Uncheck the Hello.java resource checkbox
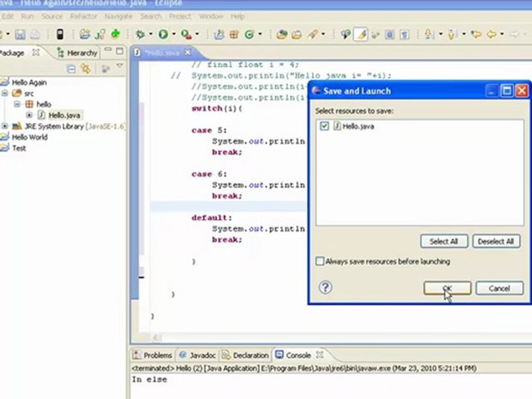 pyautogui.click(x=324, y=126)
